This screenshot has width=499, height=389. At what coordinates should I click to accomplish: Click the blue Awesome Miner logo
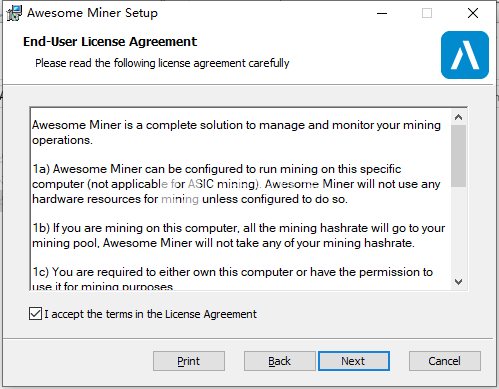tap(465, 55)
